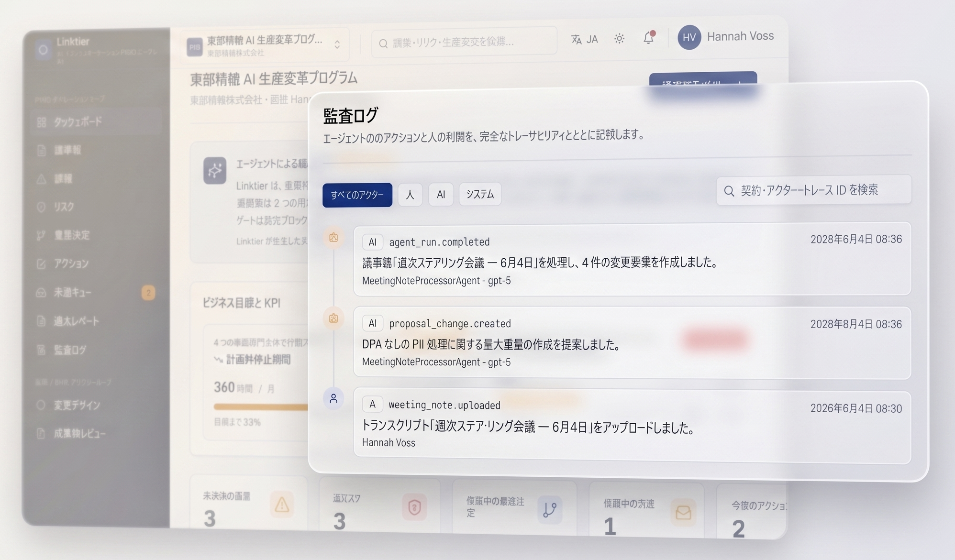This screenshot has width=955, height=560.
Task: Click timestamp 2028年6月4日 08:36
Action: pyautogui.click(x=856, y=239)
